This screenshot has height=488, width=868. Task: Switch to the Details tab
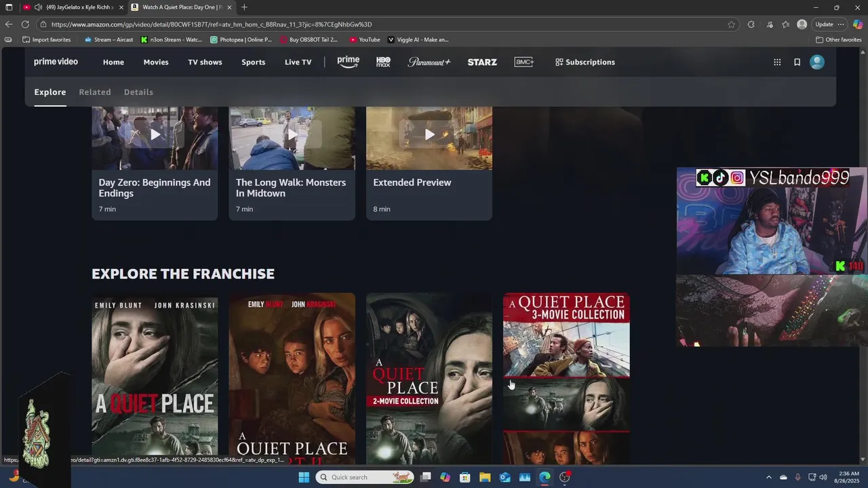[138, 92]
